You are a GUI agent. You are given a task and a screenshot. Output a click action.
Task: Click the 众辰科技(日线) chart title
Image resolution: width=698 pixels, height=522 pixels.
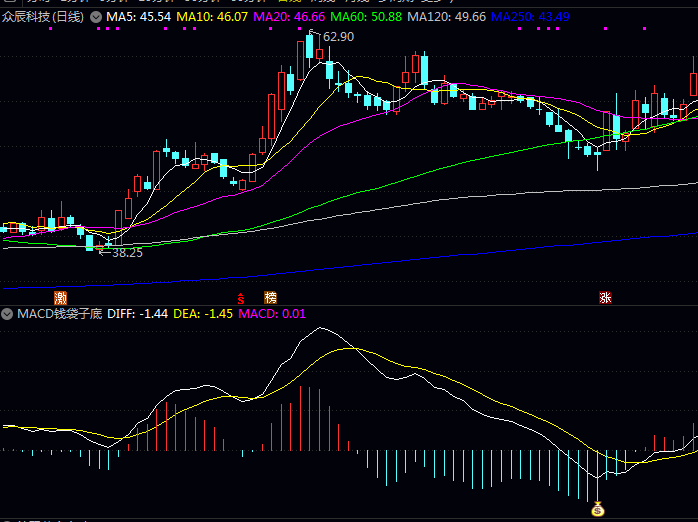pyautogui.click(x=44, y=18)
